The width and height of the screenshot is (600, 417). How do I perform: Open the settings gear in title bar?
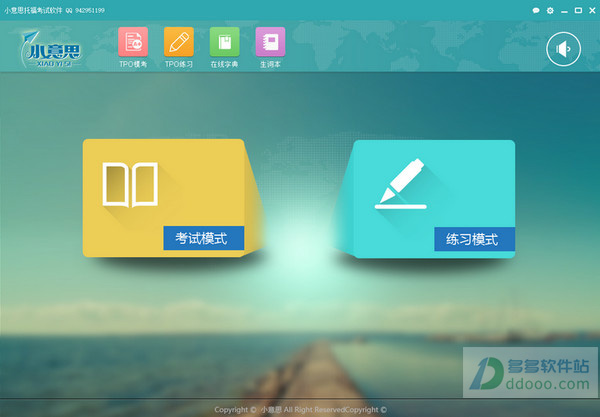pyautogui.click(x=550, y=11)
